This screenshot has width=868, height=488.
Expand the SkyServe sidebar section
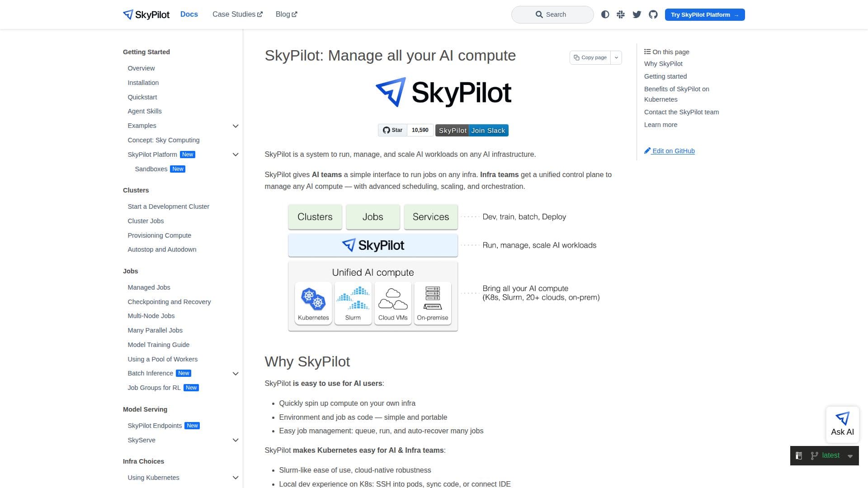236,440
